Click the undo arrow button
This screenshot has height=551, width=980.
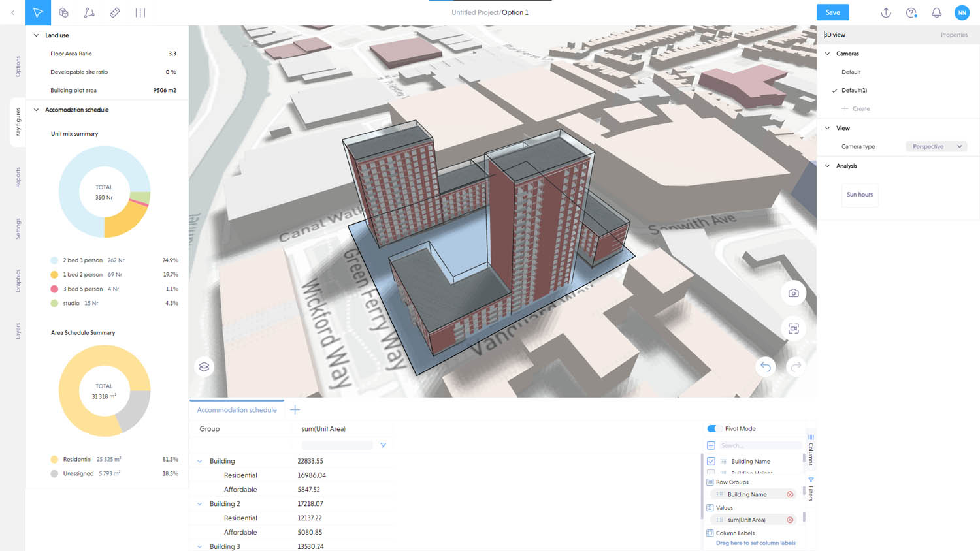tap(766, 367)
